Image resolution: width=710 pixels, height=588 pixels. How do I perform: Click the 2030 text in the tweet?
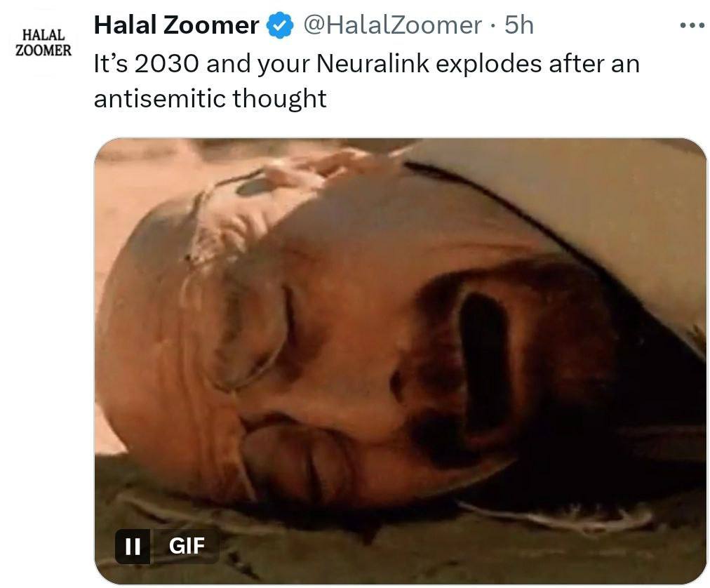point(166,64)
